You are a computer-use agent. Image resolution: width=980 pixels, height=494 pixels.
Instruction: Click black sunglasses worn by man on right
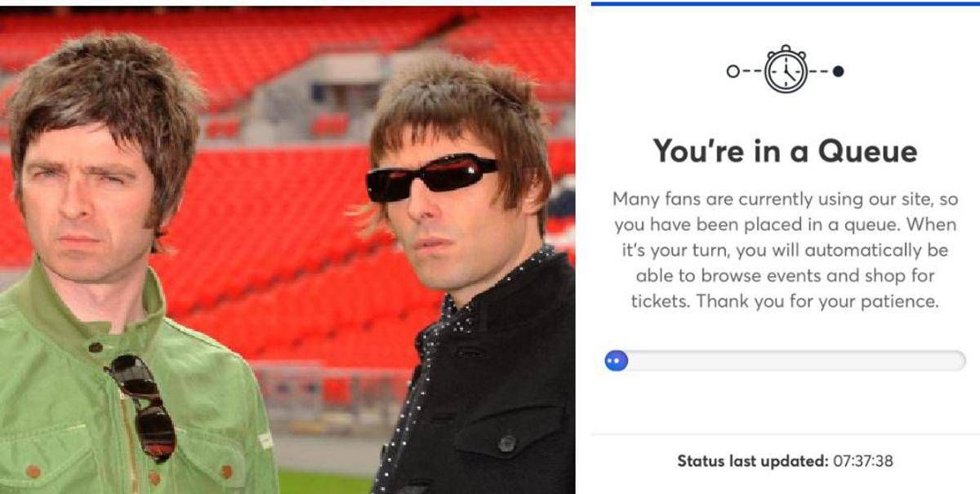(x=430, y=177)
